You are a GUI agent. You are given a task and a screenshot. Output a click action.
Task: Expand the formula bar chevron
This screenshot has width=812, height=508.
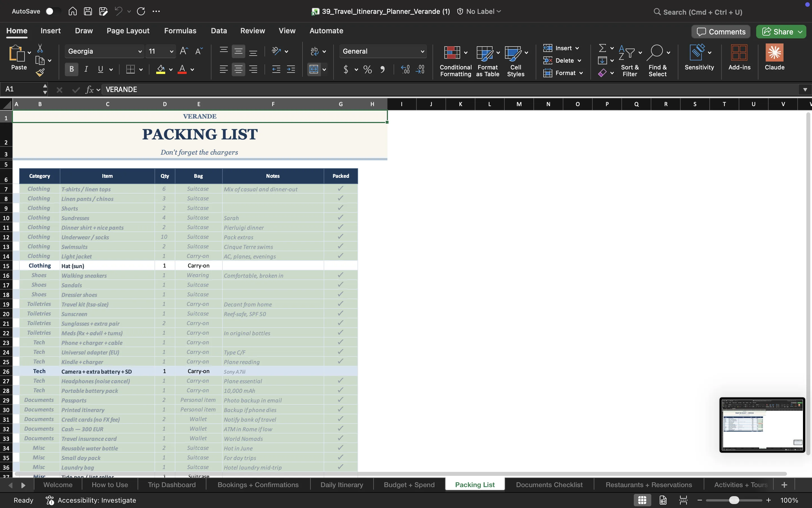point(805,89)
